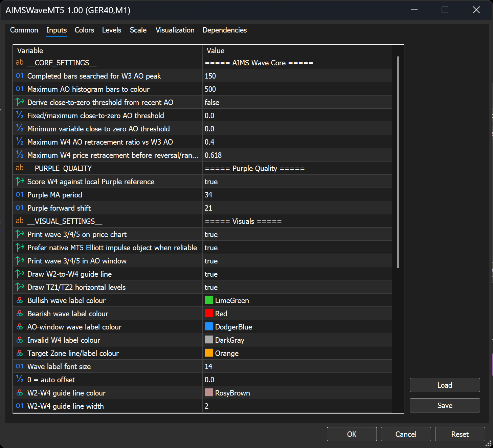Confirm settings with the OK button
This screenshot has width=493, height=448.
coord(352,434)
